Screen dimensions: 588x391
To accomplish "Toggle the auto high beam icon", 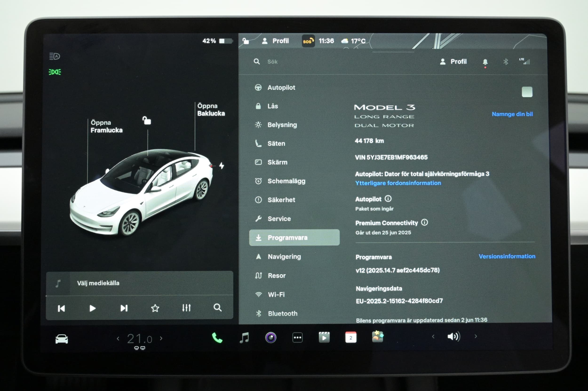I will pyautogui.click(x=55, y=56).
